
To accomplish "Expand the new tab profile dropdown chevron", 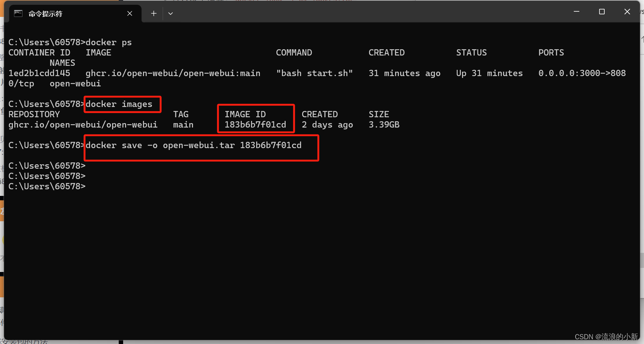I will [171, 14].
